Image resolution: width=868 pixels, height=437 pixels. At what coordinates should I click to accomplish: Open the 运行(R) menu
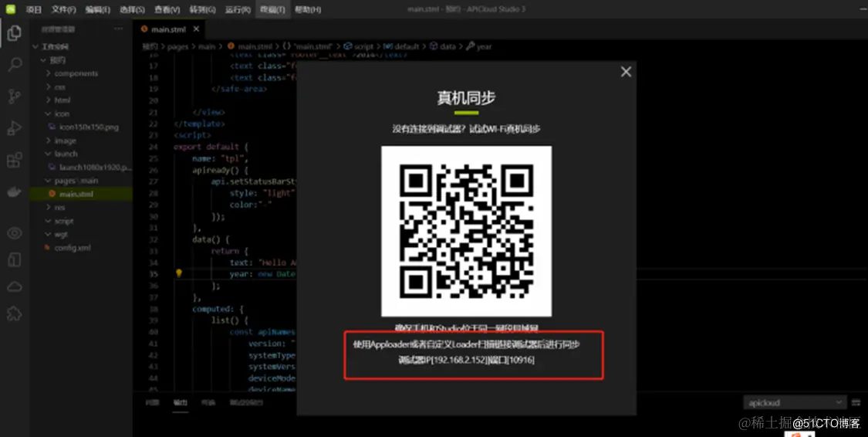click(x=238, y=9)
